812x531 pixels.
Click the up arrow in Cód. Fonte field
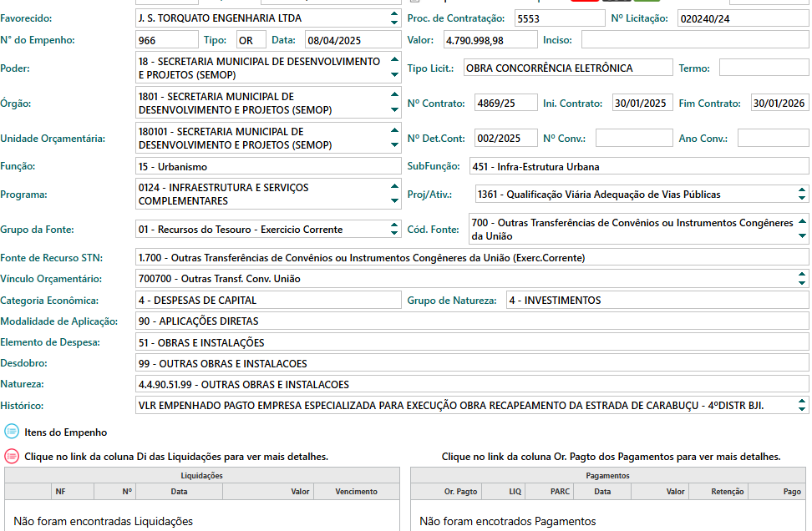[x=802, y=221]
